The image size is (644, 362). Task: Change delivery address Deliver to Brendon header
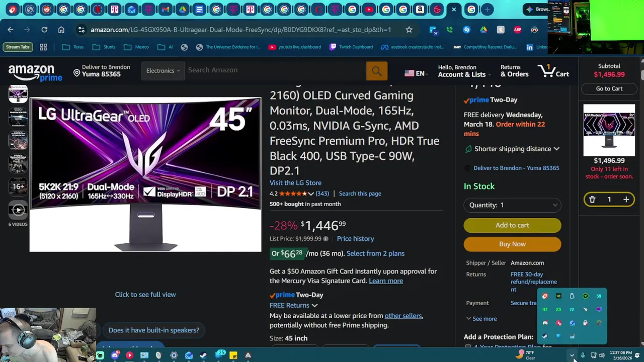tap(102, 71)
